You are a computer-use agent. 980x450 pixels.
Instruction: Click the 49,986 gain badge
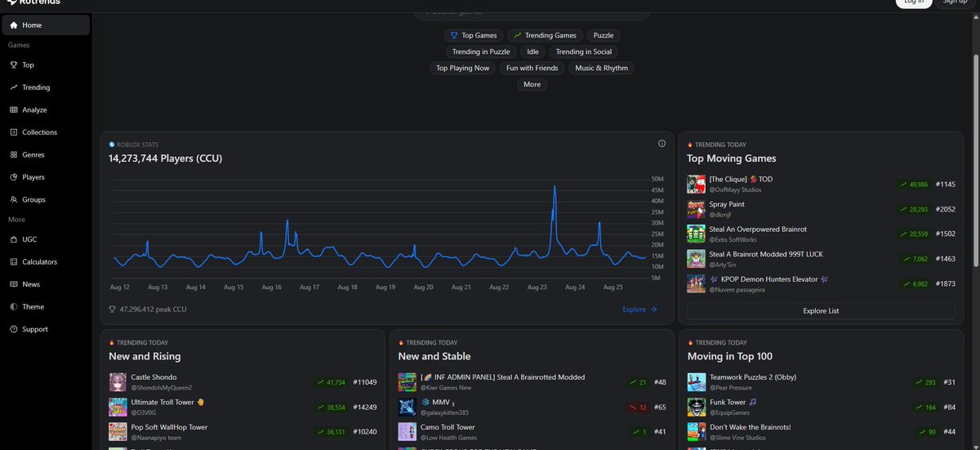click(913, 185)
